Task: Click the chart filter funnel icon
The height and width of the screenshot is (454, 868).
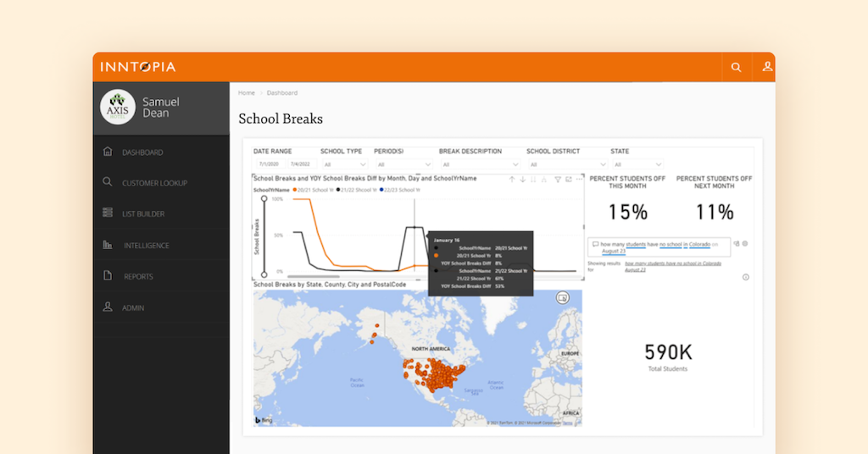Action: [x=557, y=180]
